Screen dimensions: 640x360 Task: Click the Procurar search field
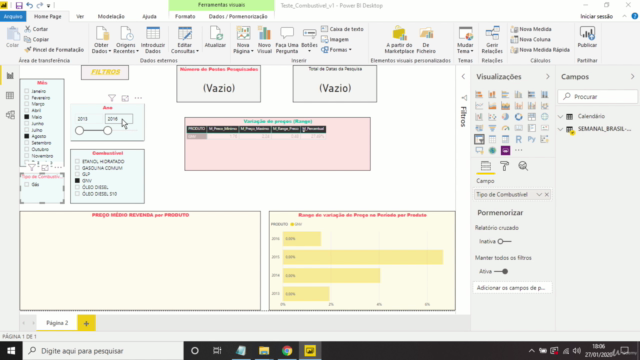pyautogui.click(x=597, y=97)
